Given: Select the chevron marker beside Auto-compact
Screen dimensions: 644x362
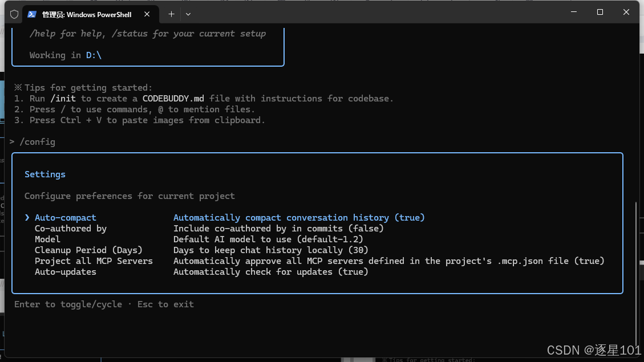Looking at the screenshot, I should [x=26, y=217].
